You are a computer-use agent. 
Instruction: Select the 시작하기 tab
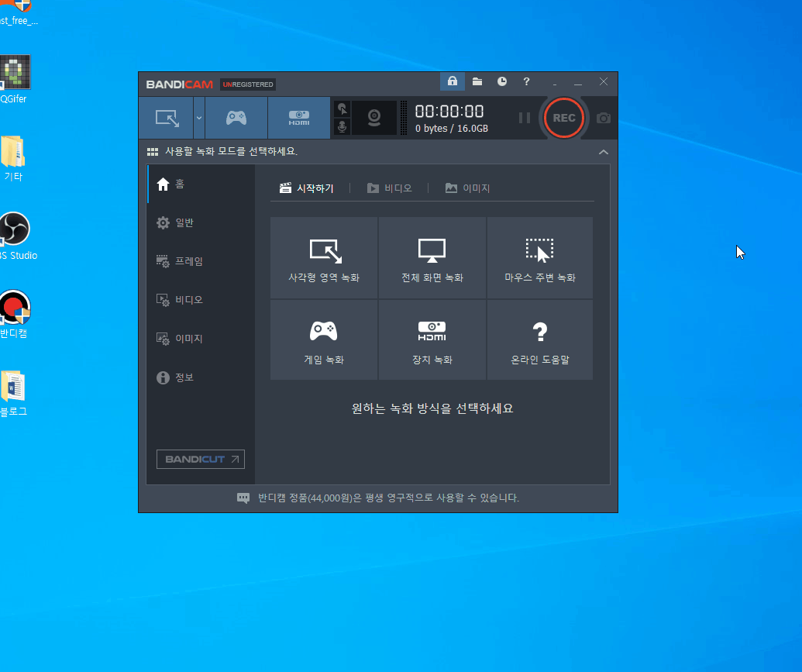pyautogui.click(x=306, y=188)
